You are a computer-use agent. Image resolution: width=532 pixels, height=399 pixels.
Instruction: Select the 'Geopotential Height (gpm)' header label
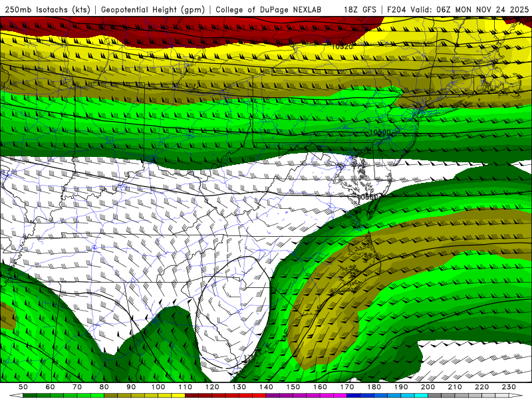tap(153, 9)
